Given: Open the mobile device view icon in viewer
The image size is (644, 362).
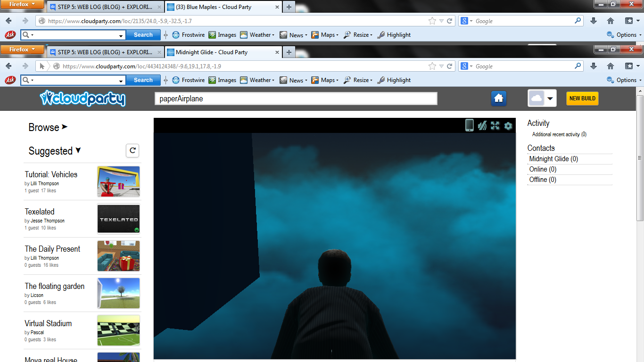Looking at the screenshot, I should click(469, 125).
